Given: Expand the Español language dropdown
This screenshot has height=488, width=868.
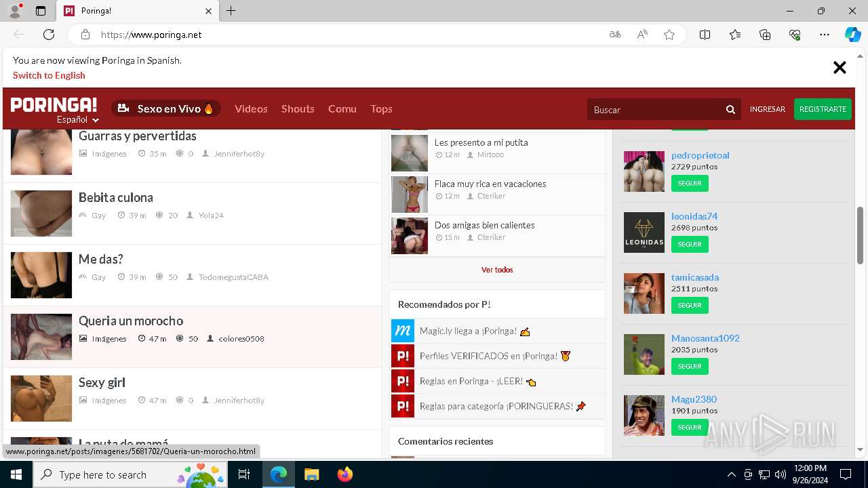Looking at the screenshot, I should tap(78, 120).
